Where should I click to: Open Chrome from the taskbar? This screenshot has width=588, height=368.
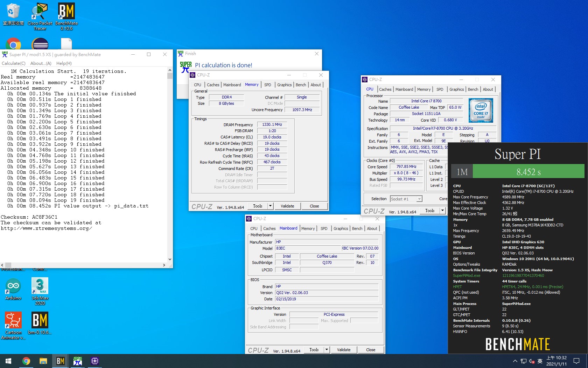[x=26, y=361]
